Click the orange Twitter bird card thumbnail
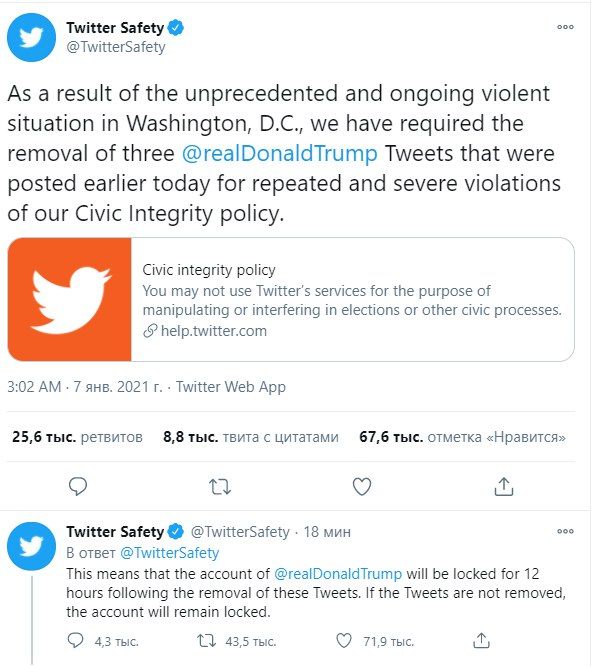This screenshot has height=666, width=594. [70, 299]
